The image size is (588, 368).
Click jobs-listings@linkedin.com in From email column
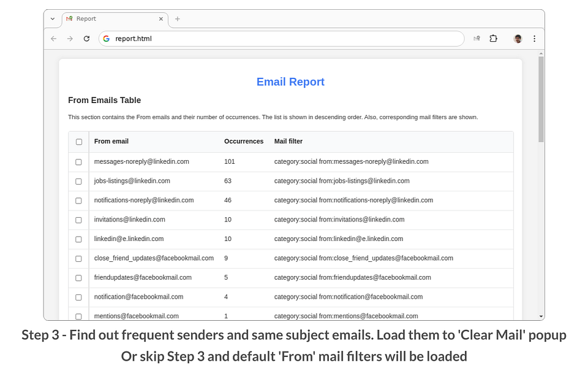click(132, 180)
